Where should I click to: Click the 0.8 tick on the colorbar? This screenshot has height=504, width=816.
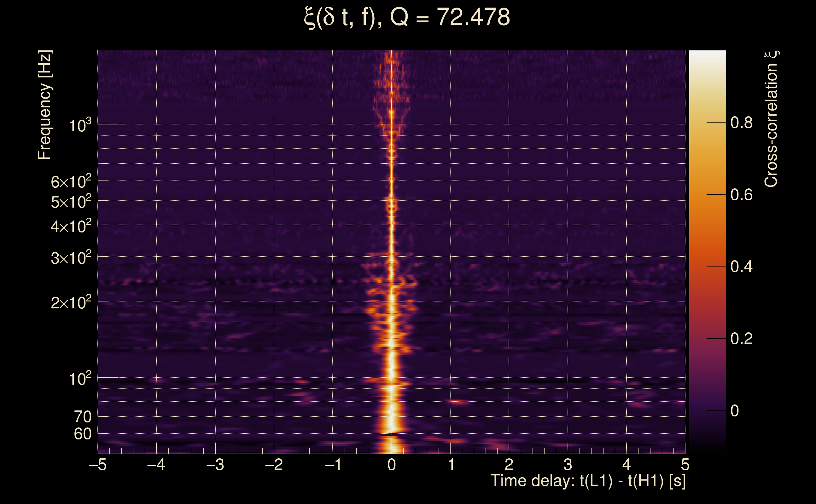pos(741,123)
